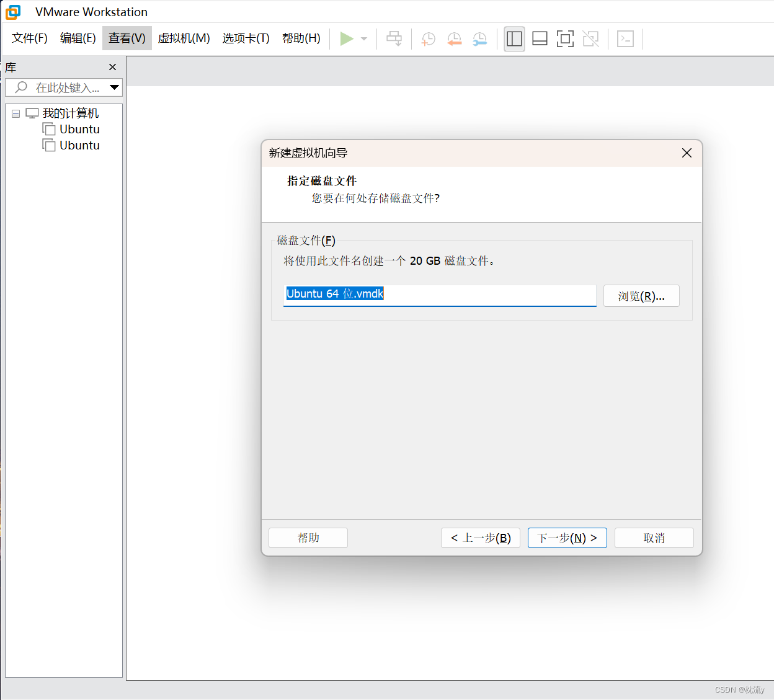
Task: Open the console view icon
Action: 625,39
